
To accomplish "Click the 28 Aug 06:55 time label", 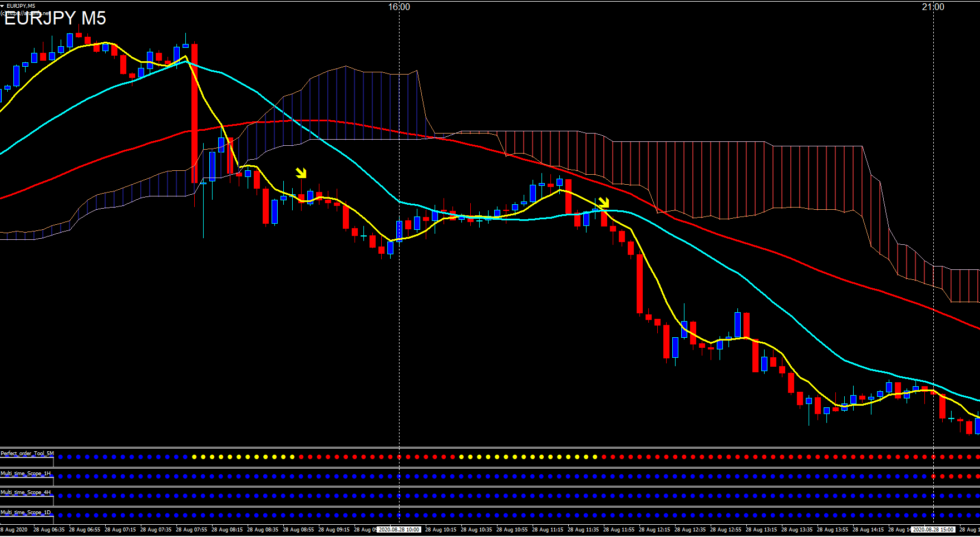I will point(85,530).
